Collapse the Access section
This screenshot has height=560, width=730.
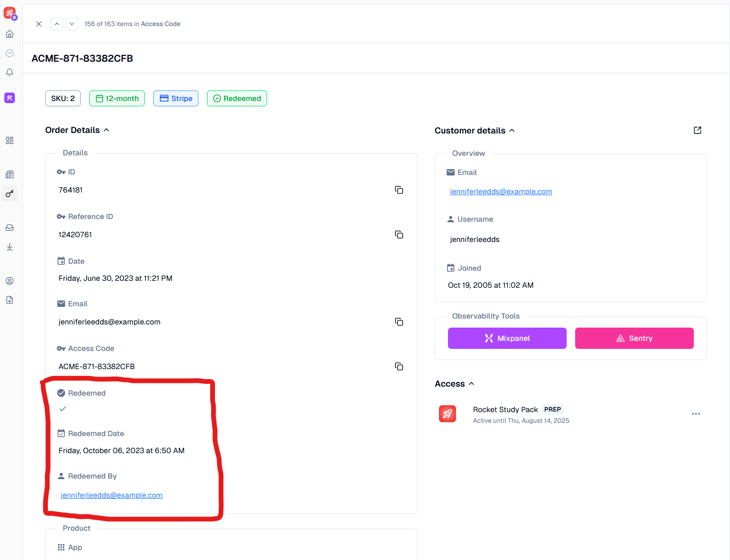tap(471, 384)
